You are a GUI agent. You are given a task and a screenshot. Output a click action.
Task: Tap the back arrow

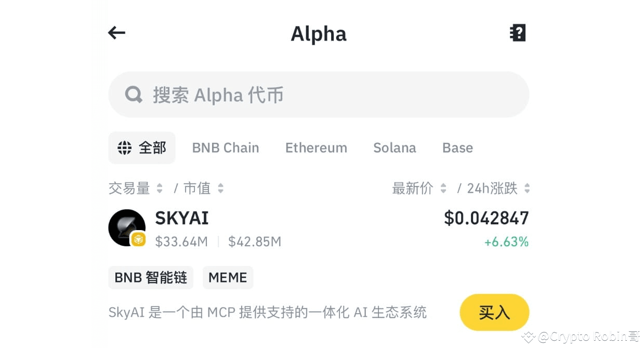point(116,33)
